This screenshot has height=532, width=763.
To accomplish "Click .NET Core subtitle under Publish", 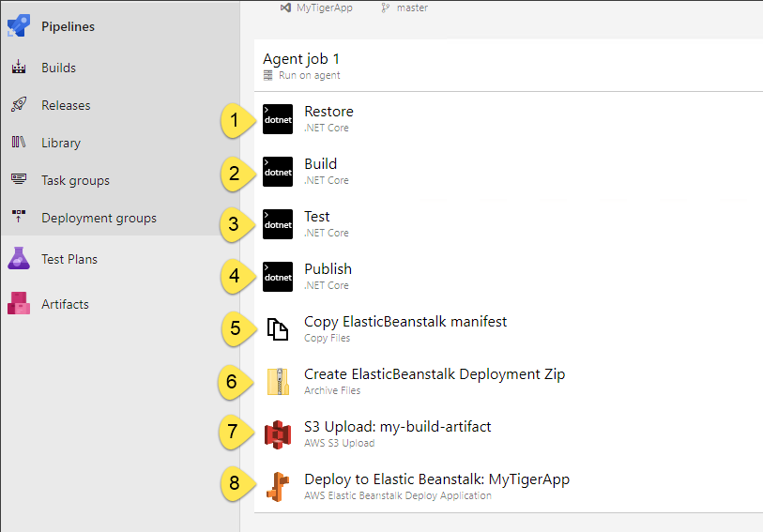I will pyautogui.click(x=327, y=285).
